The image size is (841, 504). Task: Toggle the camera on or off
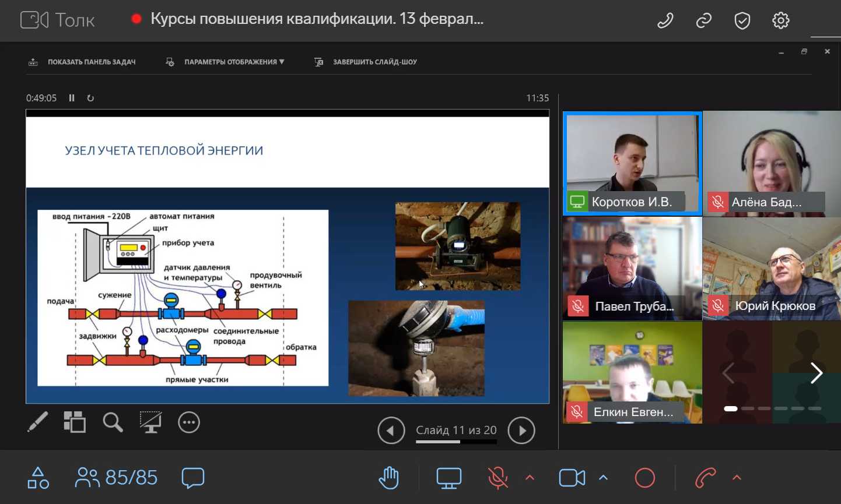click(572, 478)
